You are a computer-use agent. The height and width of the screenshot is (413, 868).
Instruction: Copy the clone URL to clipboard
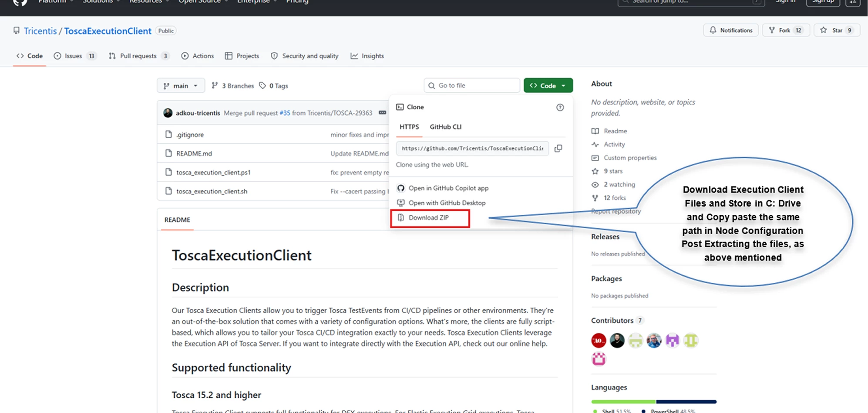(558, 149)
